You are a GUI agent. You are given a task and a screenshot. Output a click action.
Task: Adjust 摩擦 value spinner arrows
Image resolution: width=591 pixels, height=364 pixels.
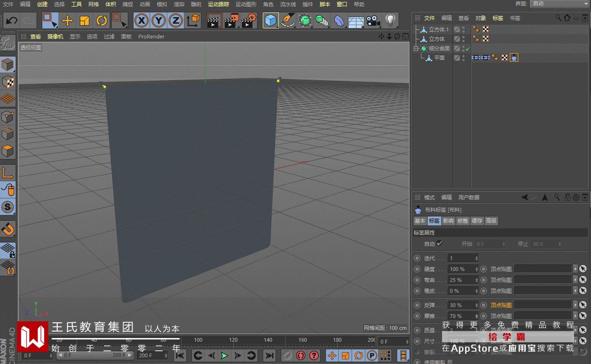[x=476, y=316]
